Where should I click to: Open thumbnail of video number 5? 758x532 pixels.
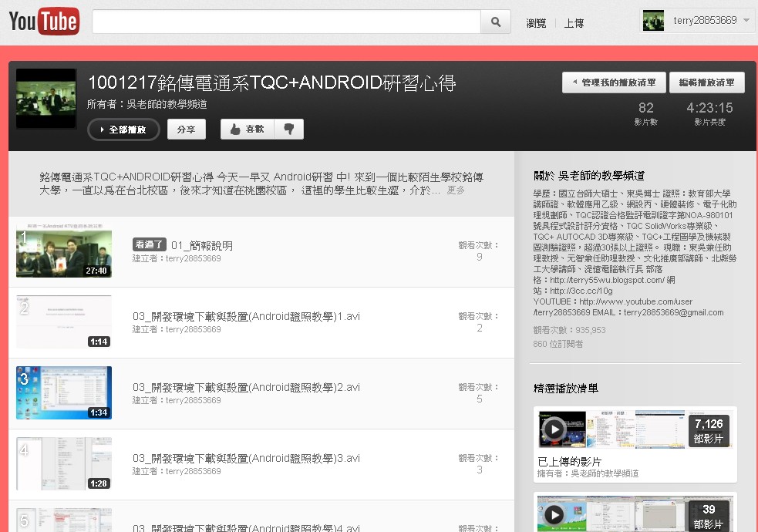64,520
